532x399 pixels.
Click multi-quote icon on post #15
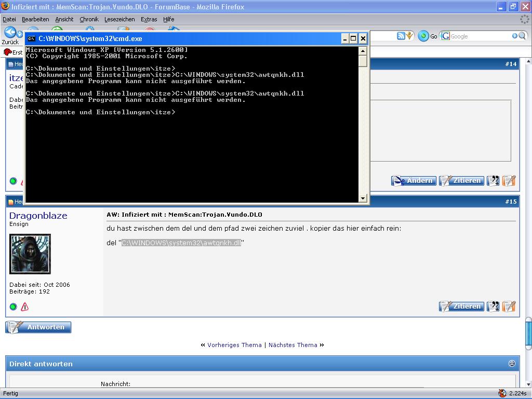[x=493, y=307]
